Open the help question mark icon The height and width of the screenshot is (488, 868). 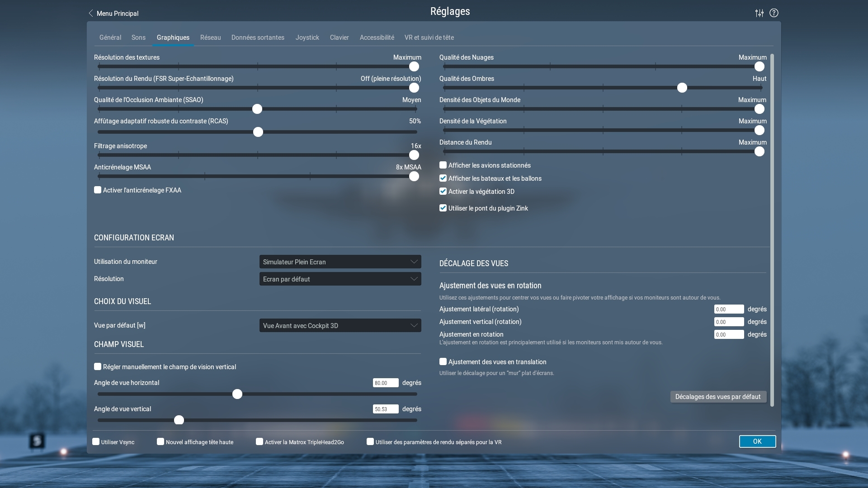pos(774,13)
